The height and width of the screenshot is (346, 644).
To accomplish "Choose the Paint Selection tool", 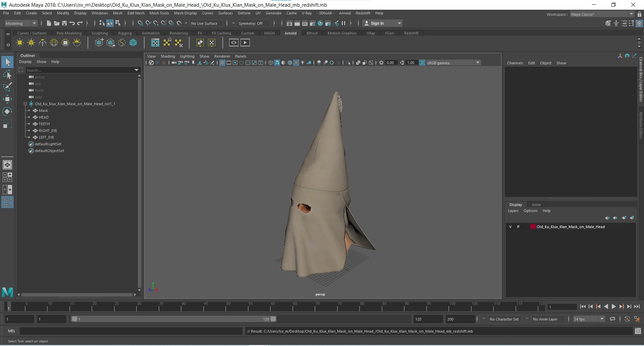I will coord(7,87).
